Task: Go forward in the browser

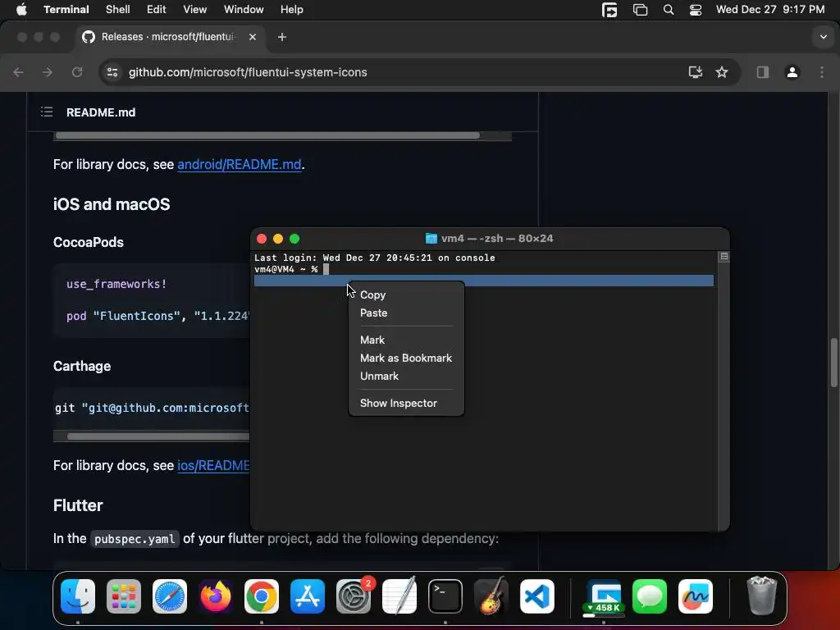Action: click(x=47, y=72)
